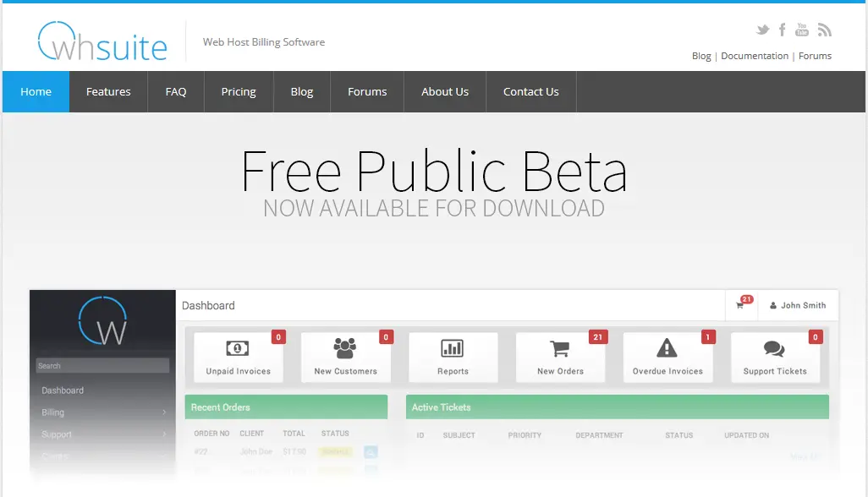
Task: Click the Blog link in top-right header
Action: 701,56
